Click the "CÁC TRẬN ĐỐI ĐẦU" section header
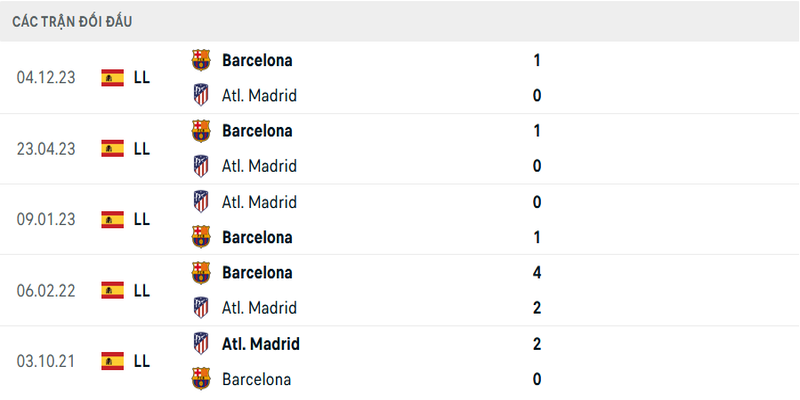 (x=72, y=21)
